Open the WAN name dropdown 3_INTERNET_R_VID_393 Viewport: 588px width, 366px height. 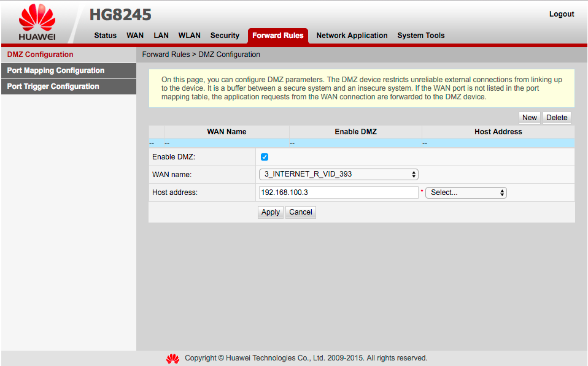coord(339,174)
